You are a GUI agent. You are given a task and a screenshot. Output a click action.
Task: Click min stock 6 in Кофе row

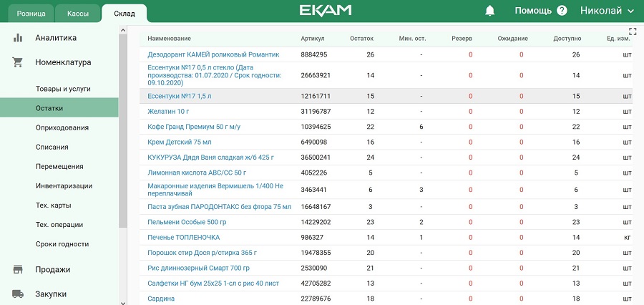coord(421,127)
